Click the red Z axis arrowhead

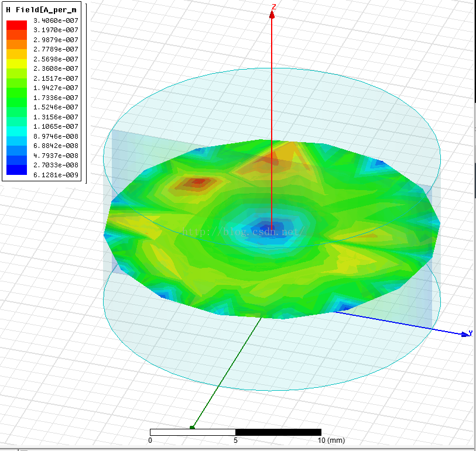[x=272, y=14]
